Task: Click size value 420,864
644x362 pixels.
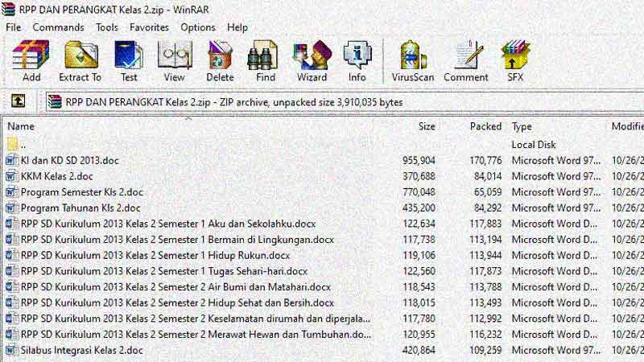Action: (x=419, y=350)
